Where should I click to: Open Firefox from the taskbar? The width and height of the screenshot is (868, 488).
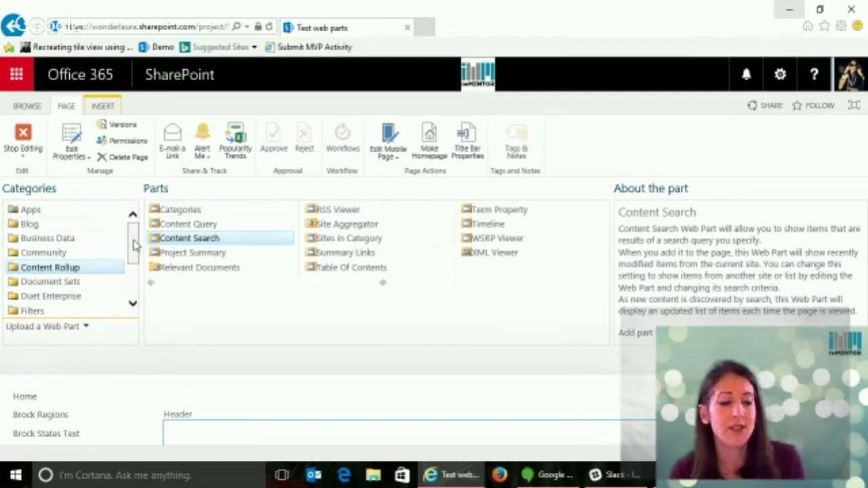click(499, 474)
